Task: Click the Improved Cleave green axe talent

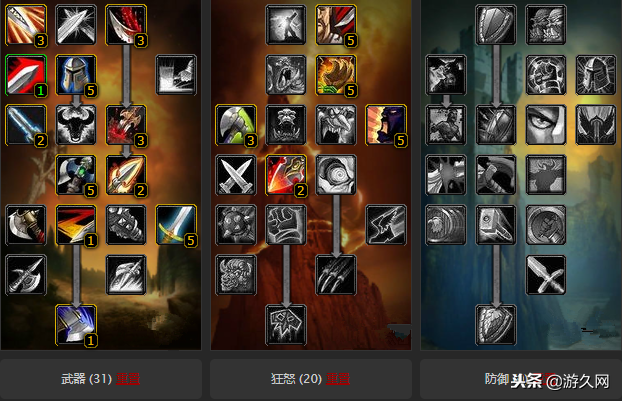Action: click(x=236, y=125)
